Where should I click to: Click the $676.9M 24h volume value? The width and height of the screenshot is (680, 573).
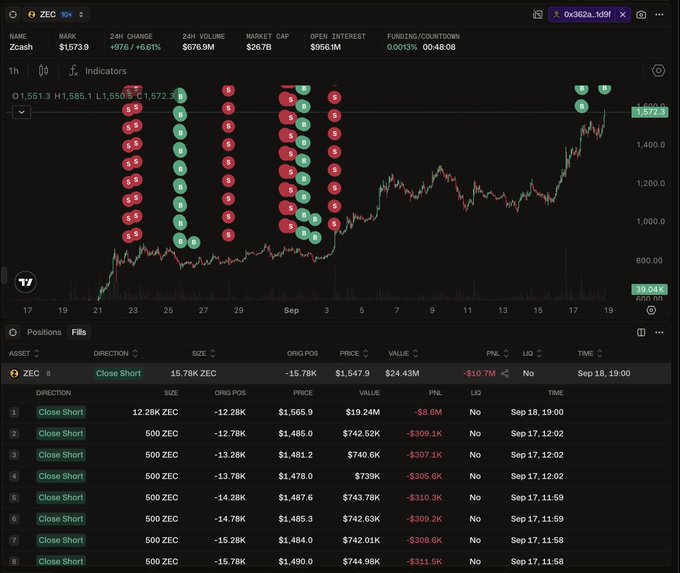(198, 47)
